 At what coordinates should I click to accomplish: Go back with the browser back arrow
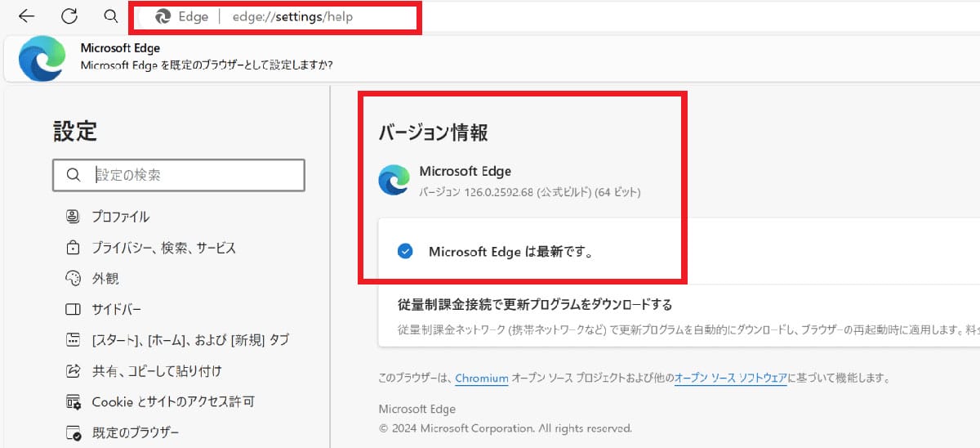(26, 16)
